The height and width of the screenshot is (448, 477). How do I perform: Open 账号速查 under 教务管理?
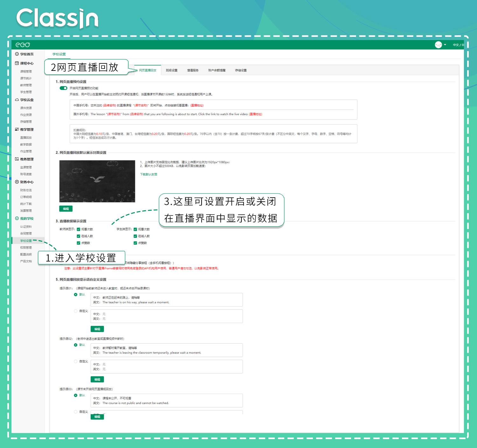(x=26, y=174)
